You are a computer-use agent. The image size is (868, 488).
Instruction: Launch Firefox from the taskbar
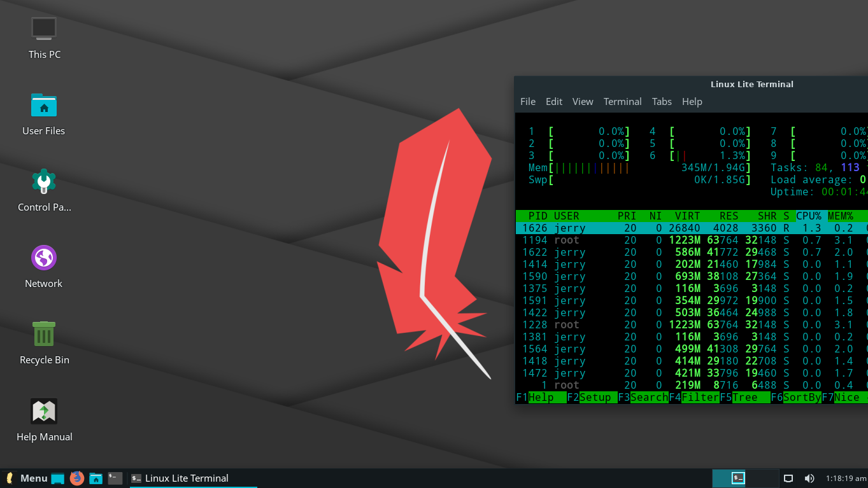coord(77,478)
